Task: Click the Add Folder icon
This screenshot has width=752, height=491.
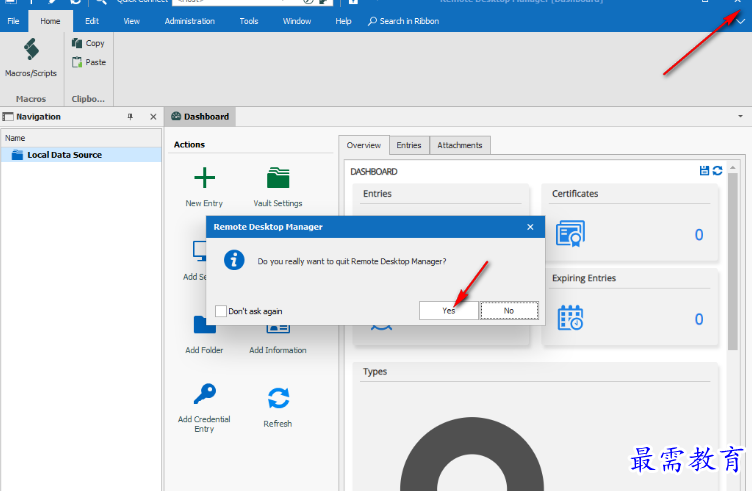Action: click(204, 325)
